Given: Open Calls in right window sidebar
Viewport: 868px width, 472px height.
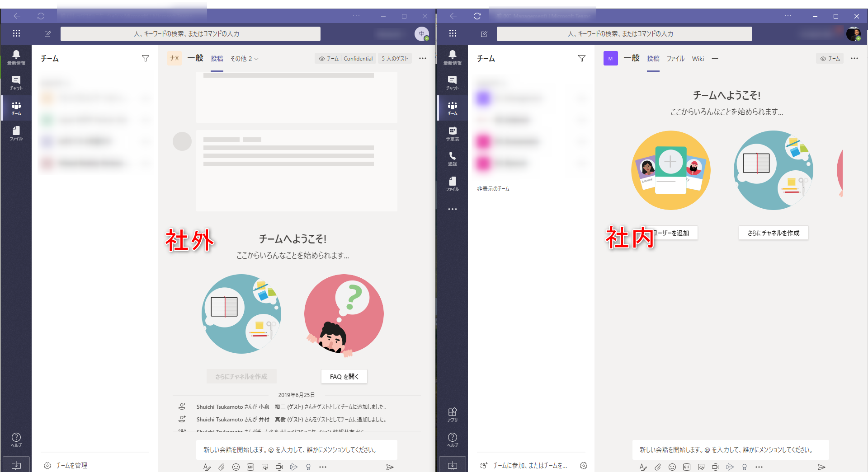Looking at the screenshot, I should [x=453, y=159].
